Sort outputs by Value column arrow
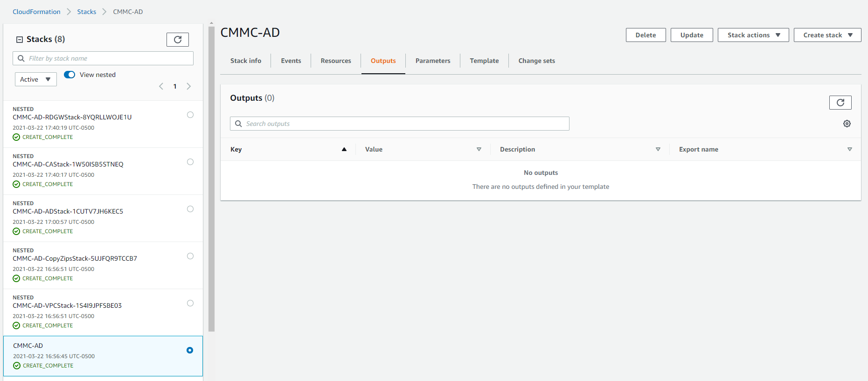 click(479, 149)
